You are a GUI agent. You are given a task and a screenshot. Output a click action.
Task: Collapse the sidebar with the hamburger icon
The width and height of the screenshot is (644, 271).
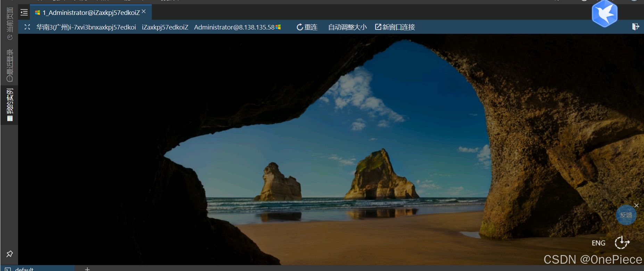click(24, 12)
